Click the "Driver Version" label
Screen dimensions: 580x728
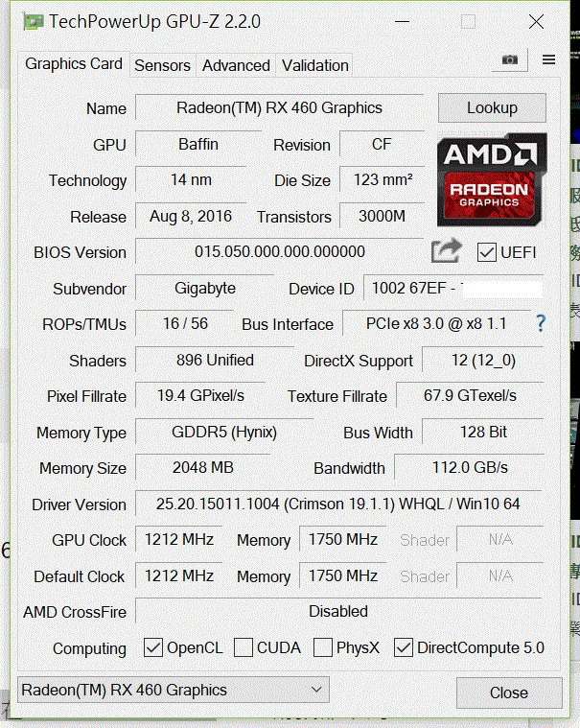click(79, 505)
